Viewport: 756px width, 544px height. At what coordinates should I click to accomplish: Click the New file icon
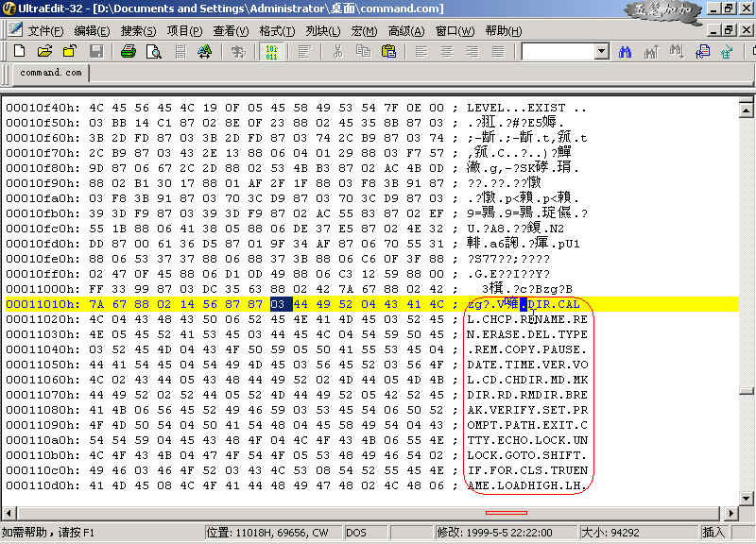(19, 51)
